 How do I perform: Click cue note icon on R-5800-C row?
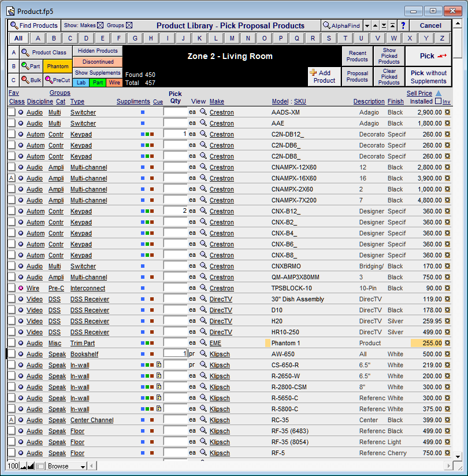point(159,408)
